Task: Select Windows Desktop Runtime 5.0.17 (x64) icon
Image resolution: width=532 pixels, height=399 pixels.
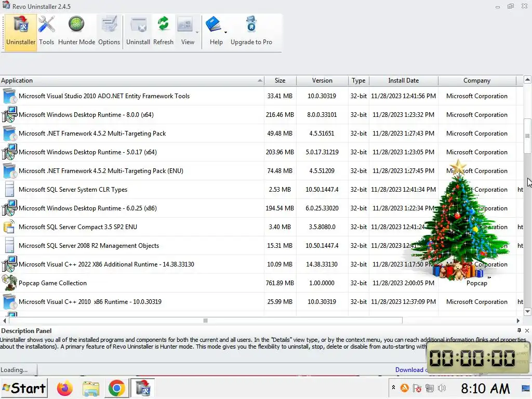Action: tap(9, 152)
